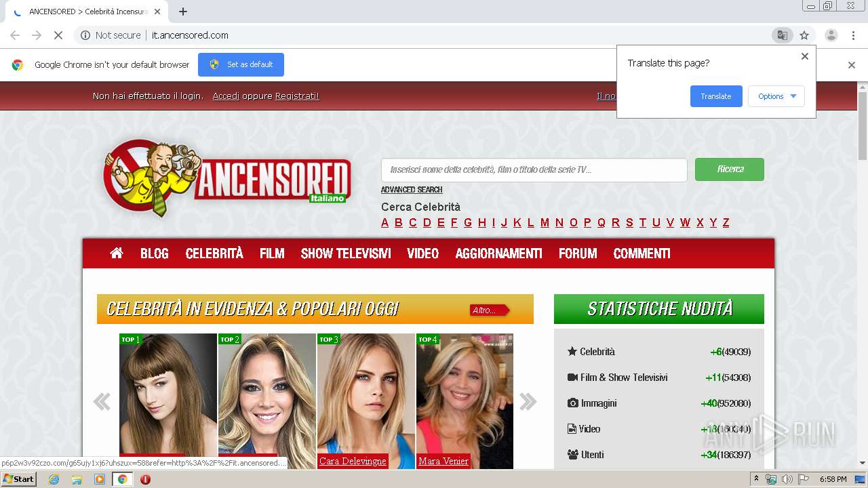Click the Cara Delevingne name link
The width and height of the screenshot is (868, 488).
click(x=353, y=461)
